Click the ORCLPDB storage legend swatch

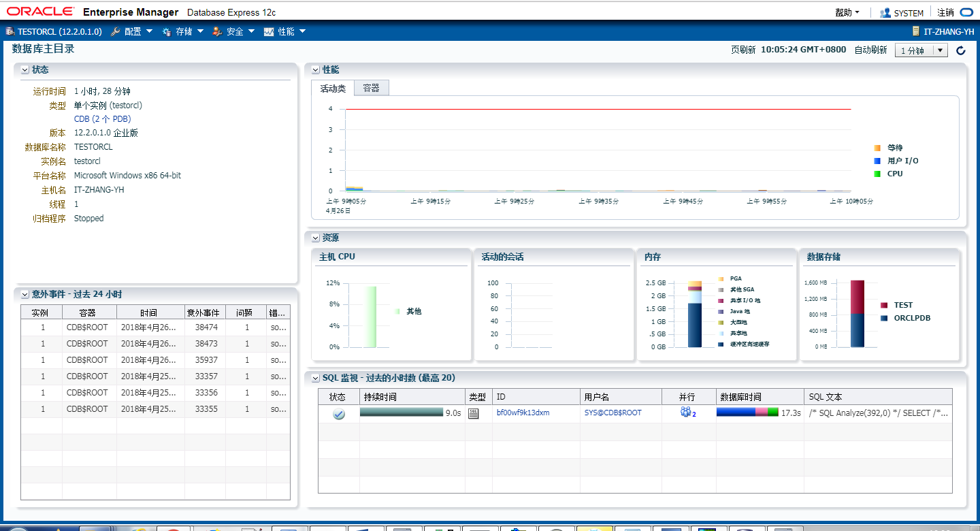coord(884,318)
